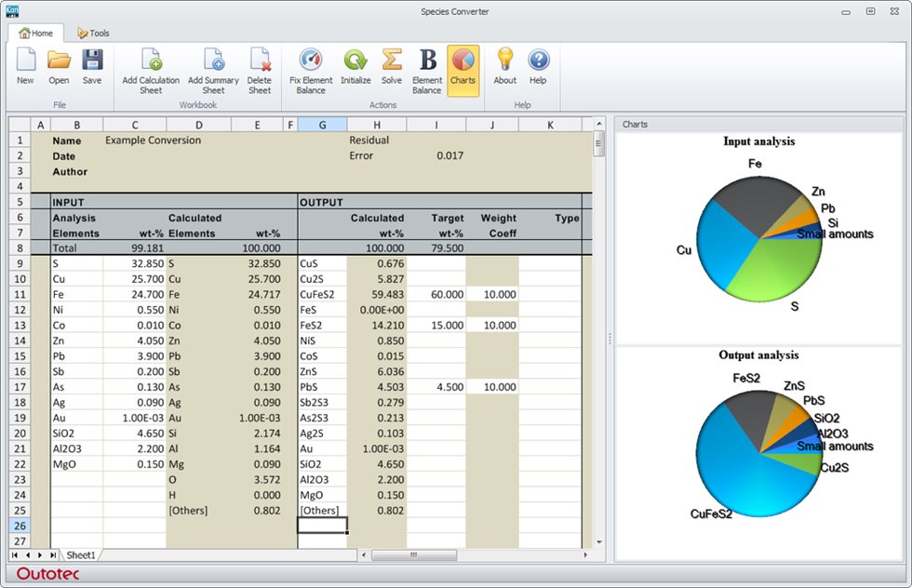This screenshot has width=912, height=588.
Task: Click the application icon in the title bar
Action: (x=12, y=11)
